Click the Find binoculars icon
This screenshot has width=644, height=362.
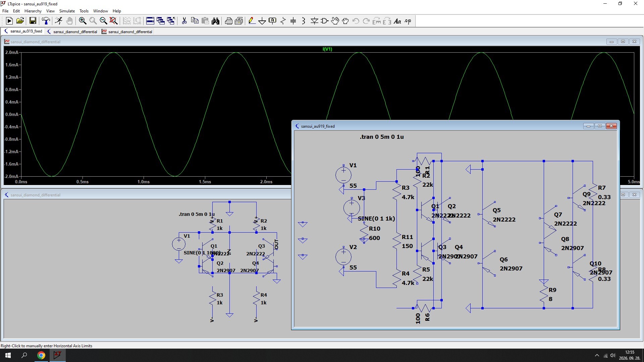216,21
